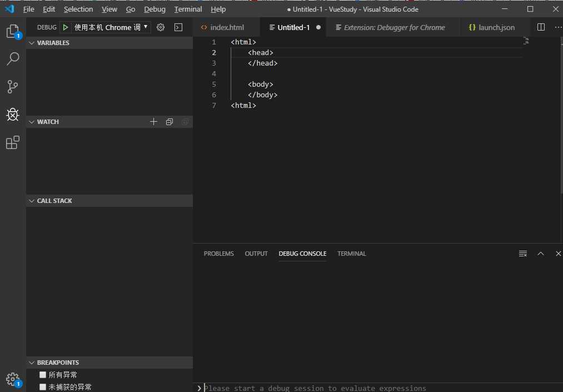Image resolution: width=563 pixels, height=392 pixels.
Task: Switch to the launch.json editor tab
Action: tap(496, 27)
